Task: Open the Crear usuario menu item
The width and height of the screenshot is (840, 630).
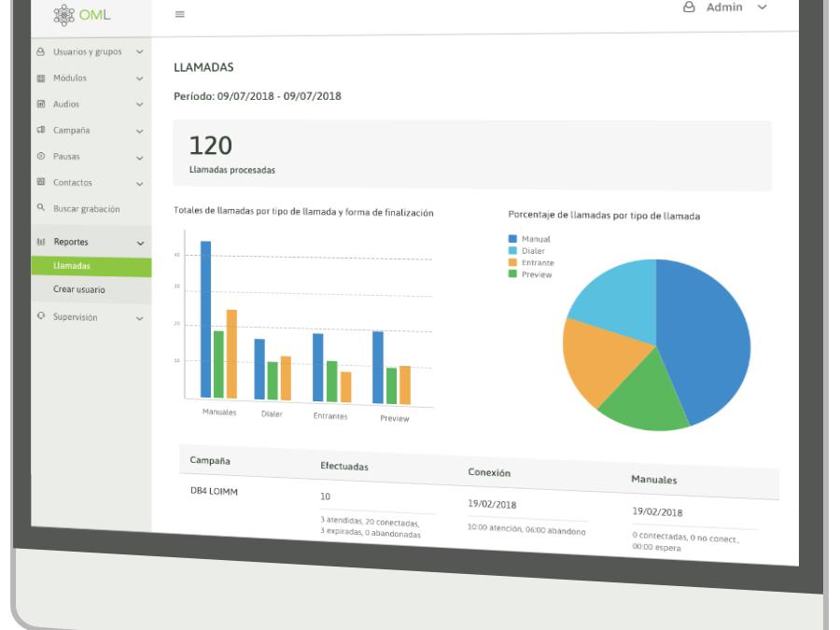Action: pos(79,290)
